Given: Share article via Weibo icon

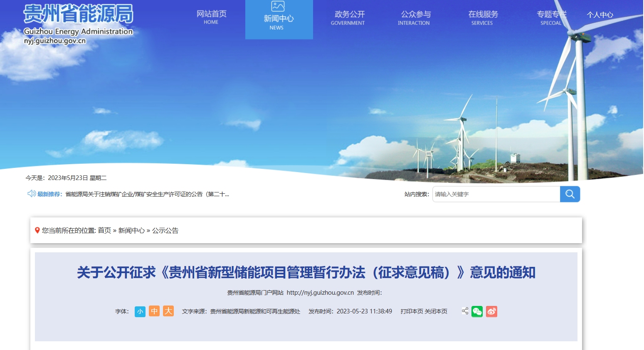Looking at the screenshot, I should coord(491,311).
